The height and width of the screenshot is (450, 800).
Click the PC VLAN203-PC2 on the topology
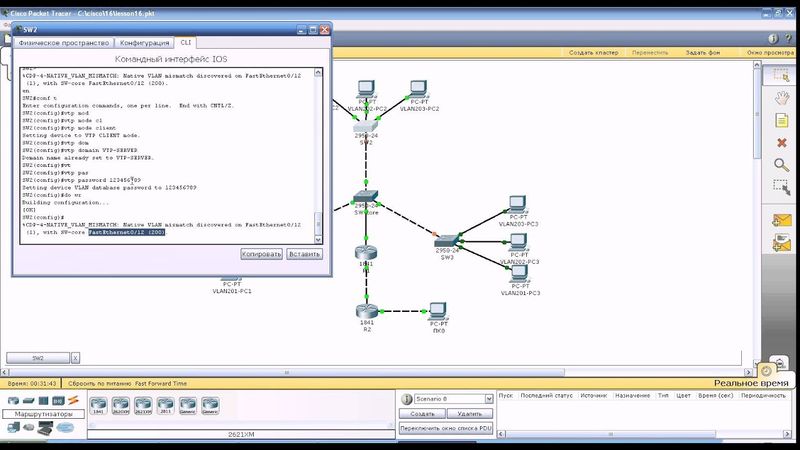[418, 89]
